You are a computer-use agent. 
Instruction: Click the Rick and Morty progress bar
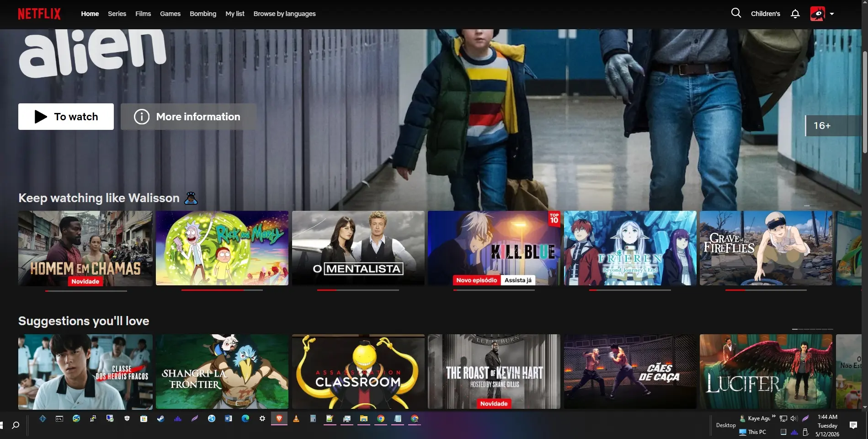point(222,290)
